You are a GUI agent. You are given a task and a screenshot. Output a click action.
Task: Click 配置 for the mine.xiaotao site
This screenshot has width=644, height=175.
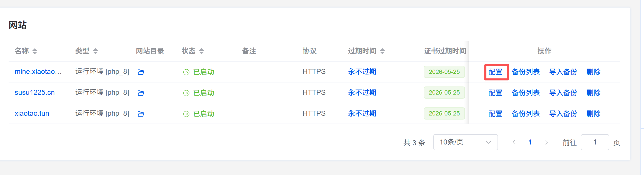point(496,72)
